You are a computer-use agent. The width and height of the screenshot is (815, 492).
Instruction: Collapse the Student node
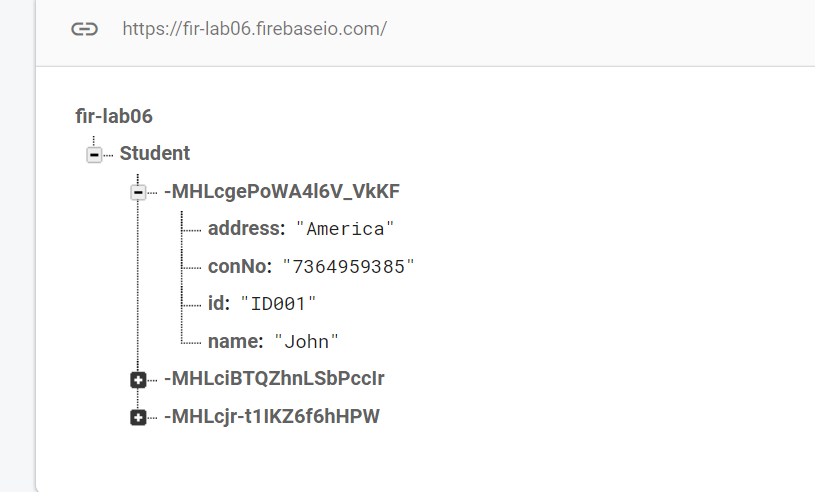point(94,155)
